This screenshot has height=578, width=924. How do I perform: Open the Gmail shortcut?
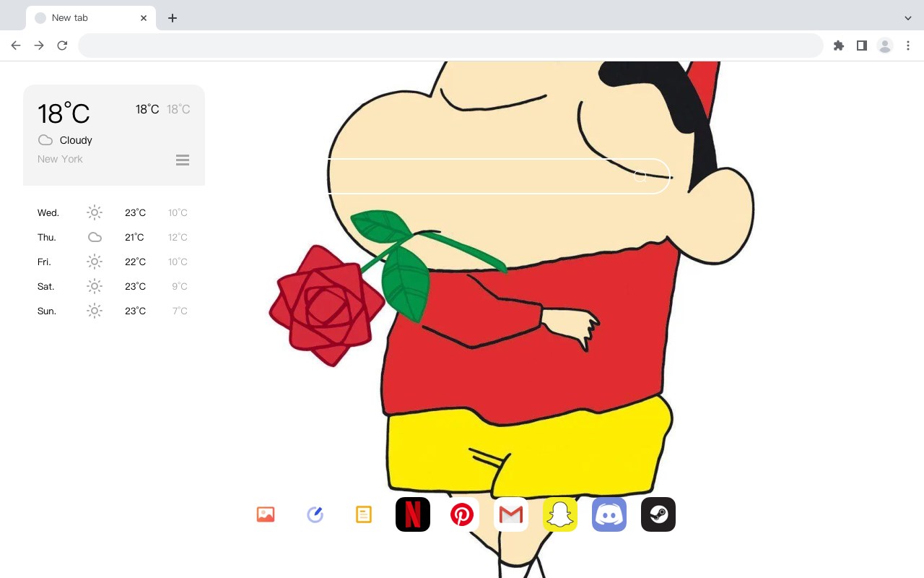pos(511,514)
